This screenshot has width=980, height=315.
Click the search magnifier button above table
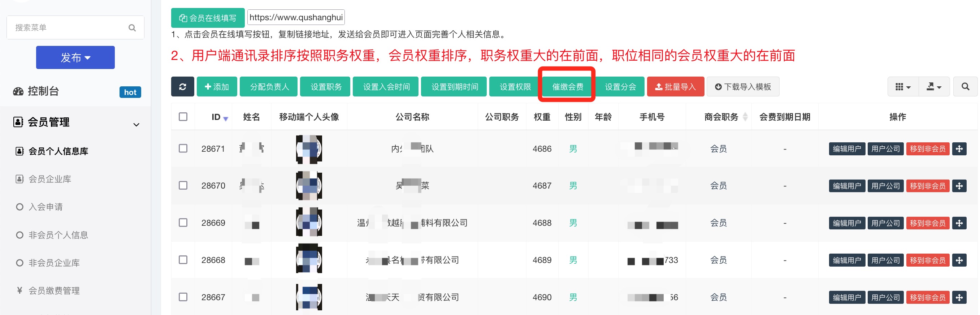(x=965, y=87)
